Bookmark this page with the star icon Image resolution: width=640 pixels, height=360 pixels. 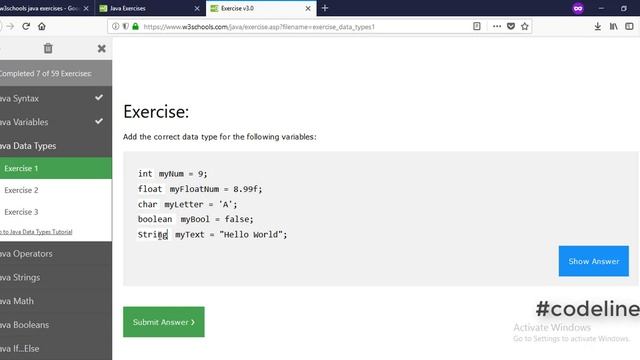525,27
